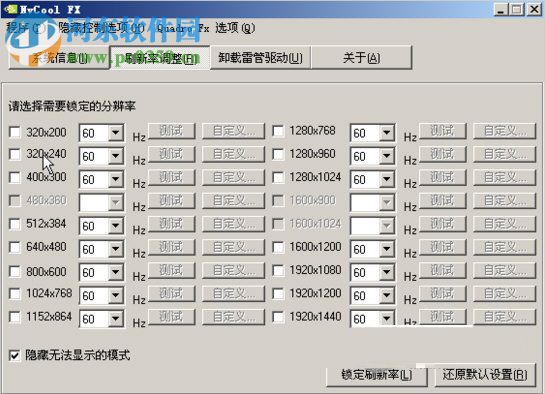Expand the 1600x1200 Hz combo box

point(387,249)
